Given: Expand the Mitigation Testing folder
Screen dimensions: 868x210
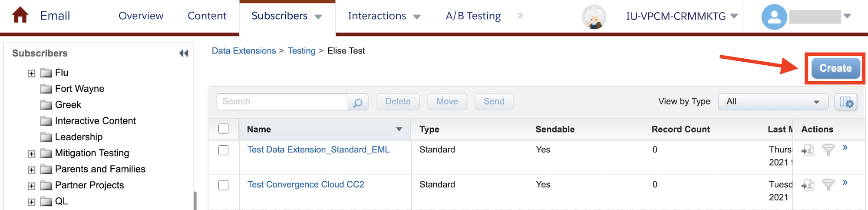Looking at the screenshot, I should coord(31,153).
